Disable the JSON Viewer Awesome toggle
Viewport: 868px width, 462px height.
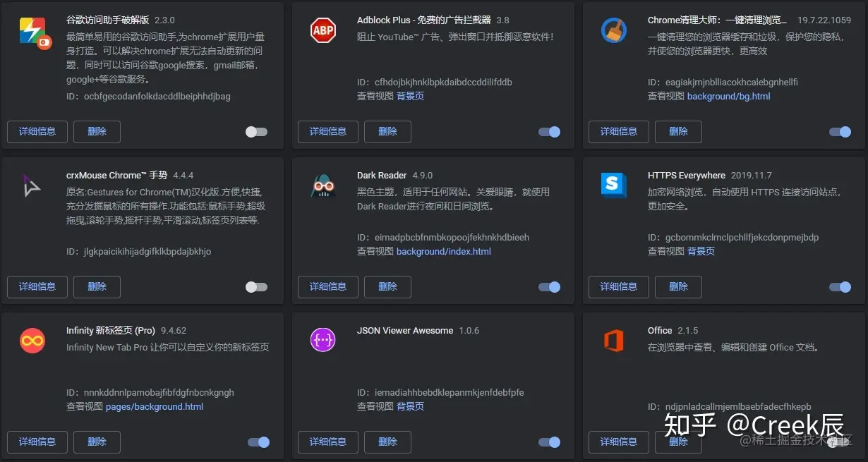[x=549, y=442]
